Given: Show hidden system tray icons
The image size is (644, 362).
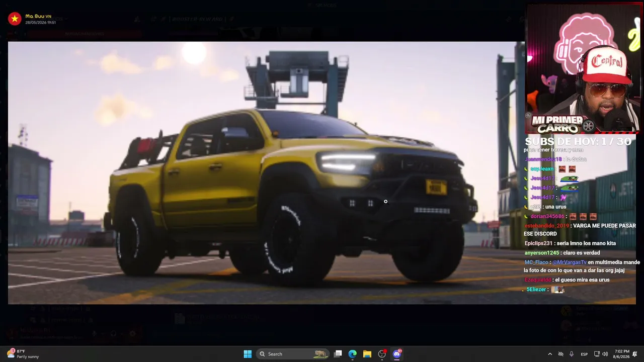Looking at the screenshot, I should pos(550,354).
